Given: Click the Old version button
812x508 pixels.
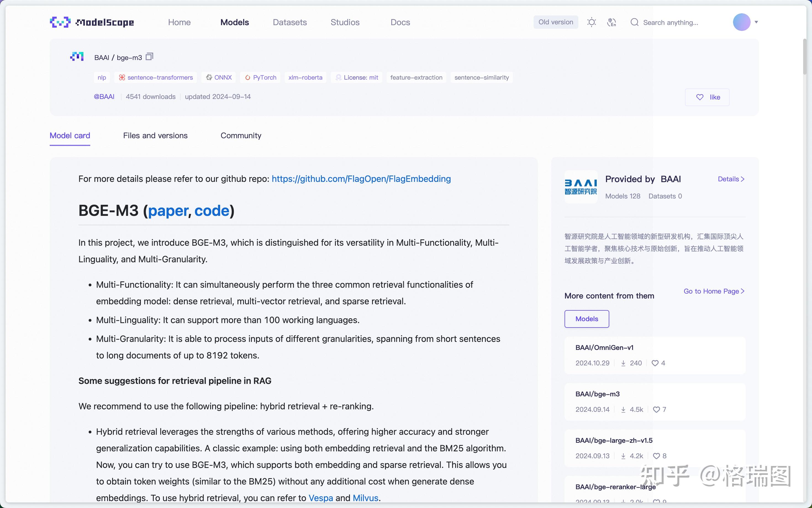Looking at the screenshot, I should pos(555,22).
